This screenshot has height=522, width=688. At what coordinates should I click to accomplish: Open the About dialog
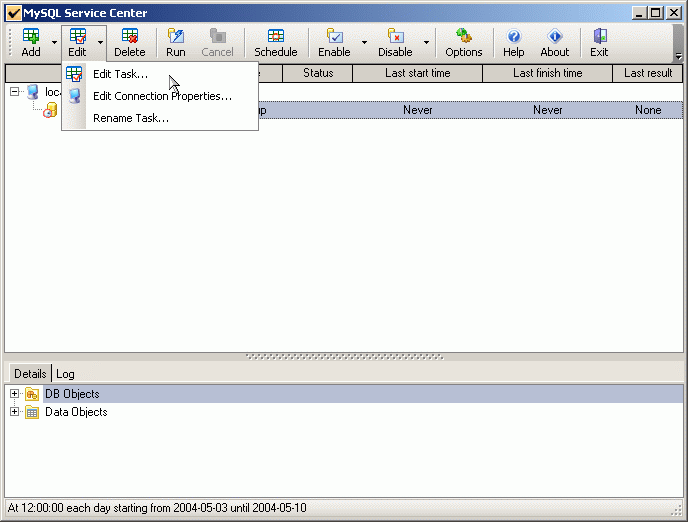pyautogui.click(x=555, y=42)
